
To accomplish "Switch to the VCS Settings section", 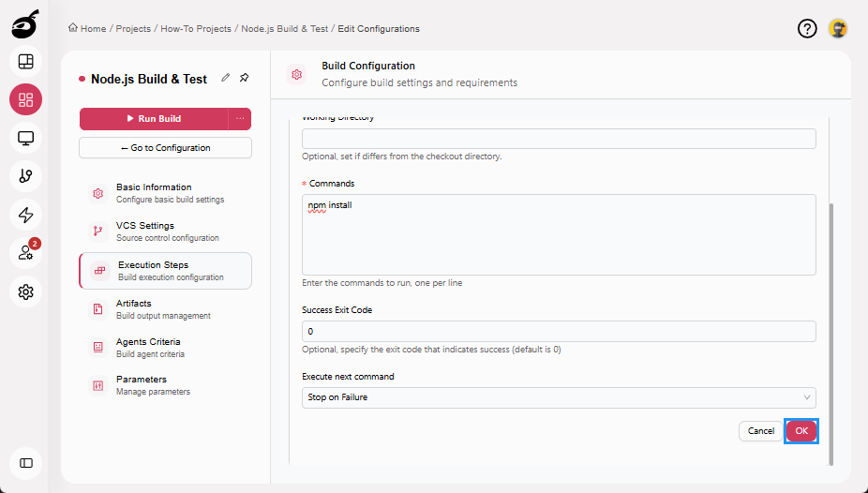I will coord(145,231).
